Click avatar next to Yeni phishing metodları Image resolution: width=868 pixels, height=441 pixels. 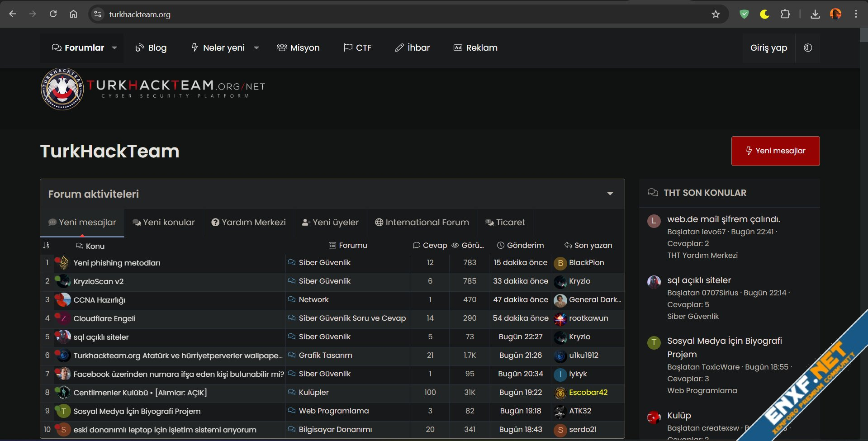63,263
